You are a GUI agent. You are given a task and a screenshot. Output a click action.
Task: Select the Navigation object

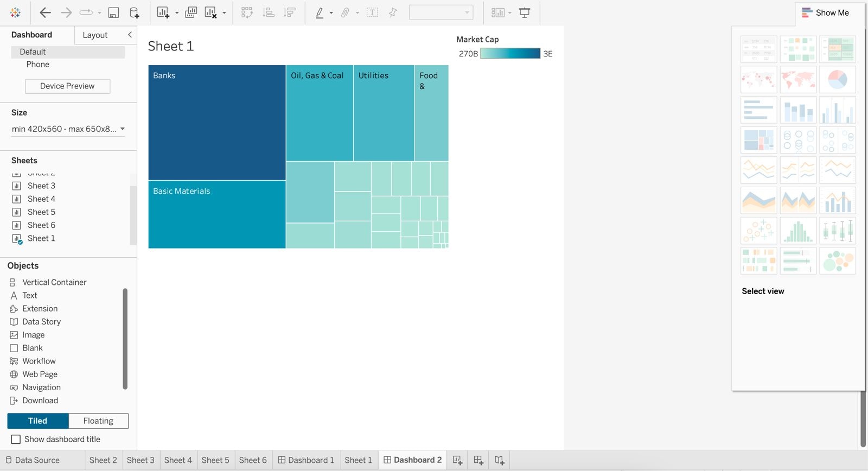pos(41,387)
